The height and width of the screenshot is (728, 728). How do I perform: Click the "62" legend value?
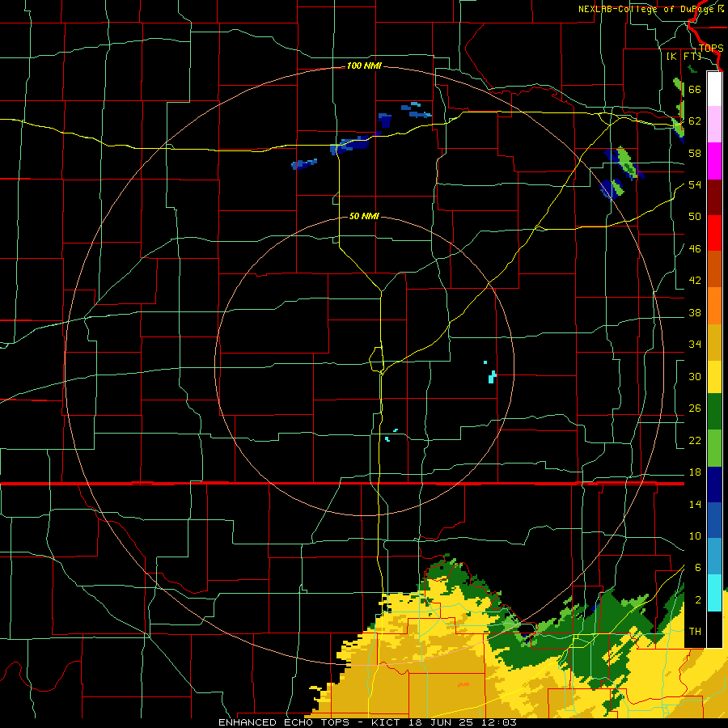point(695,121)
